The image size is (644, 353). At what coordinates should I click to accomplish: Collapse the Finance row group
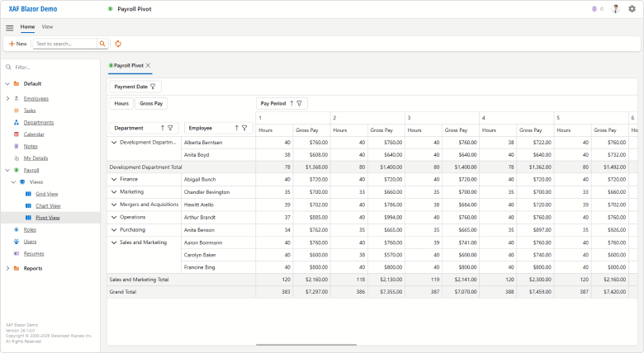114,179
